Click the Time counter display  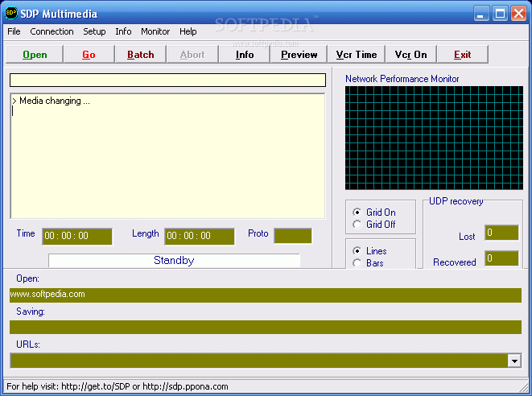77,236
